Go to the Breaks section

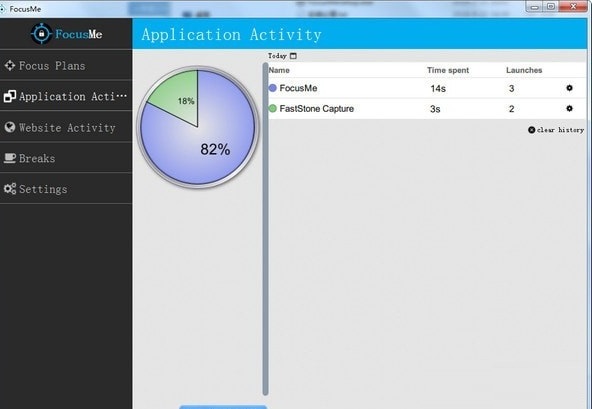(66, 158)
